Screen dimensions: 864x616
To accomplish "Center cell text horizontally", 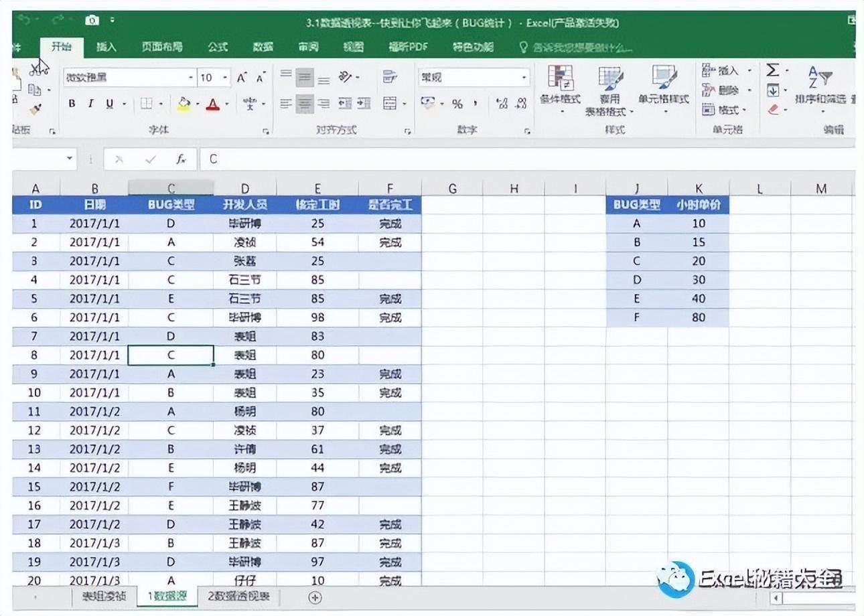I will (305, 104).
